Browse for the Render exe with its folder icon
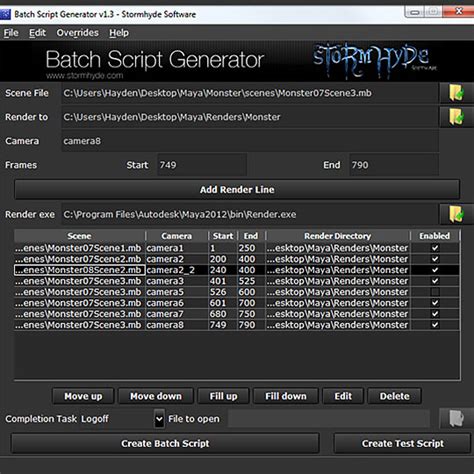The height and width of the screenshot is (474, 474). (x=456, y=214)
